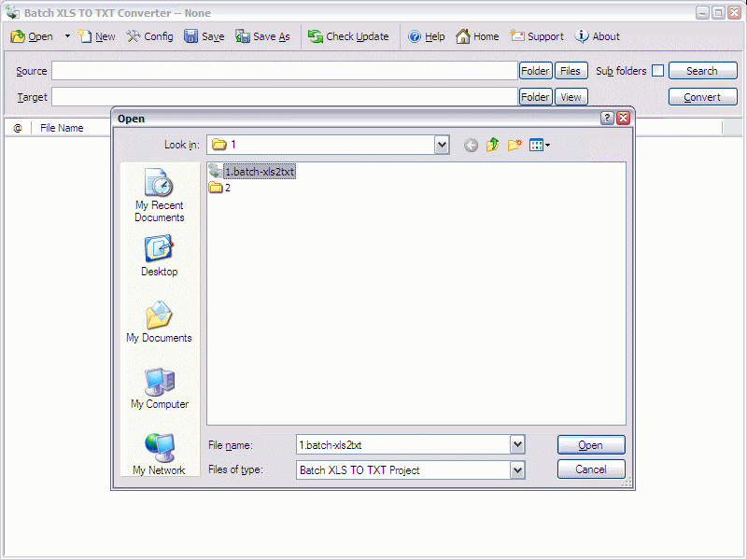Click the Source path input field
The image size is (747, 560).
point(284,71)
